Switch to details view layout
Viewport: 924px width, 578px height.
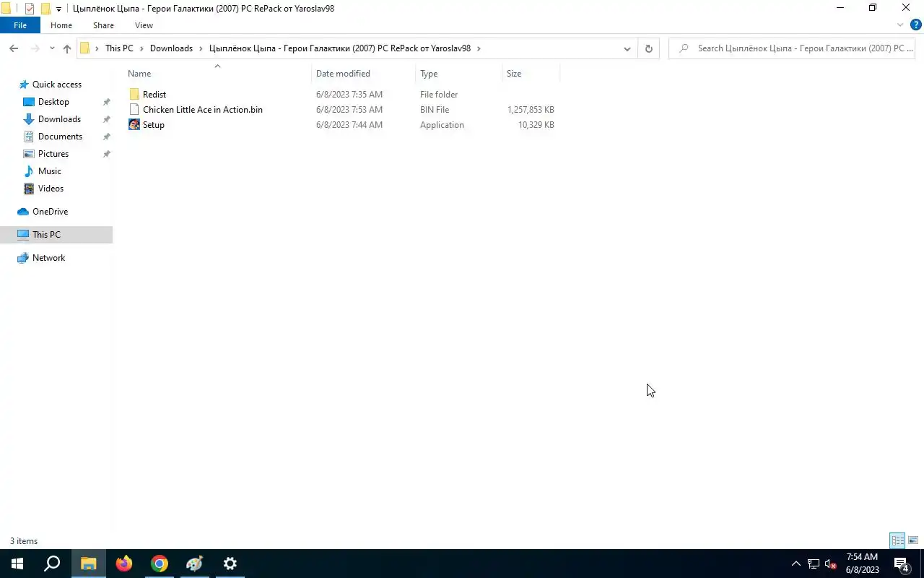[897, 540]
